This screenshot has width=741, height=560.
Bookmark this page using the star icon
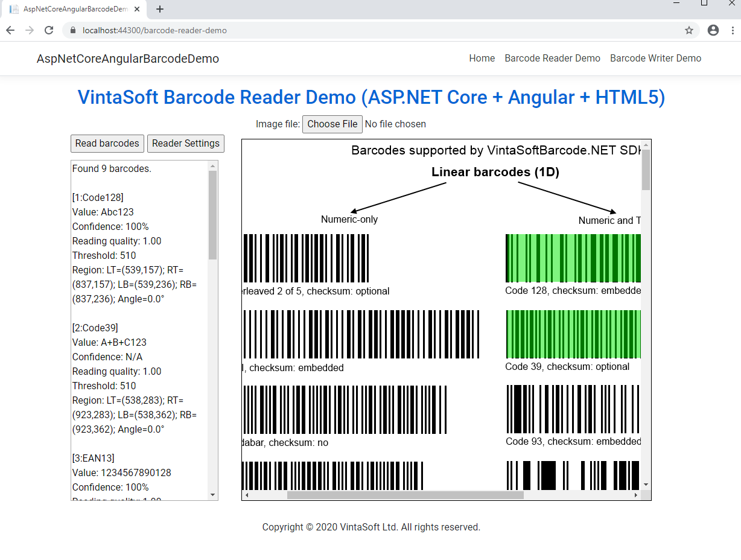tap(689, 30)
